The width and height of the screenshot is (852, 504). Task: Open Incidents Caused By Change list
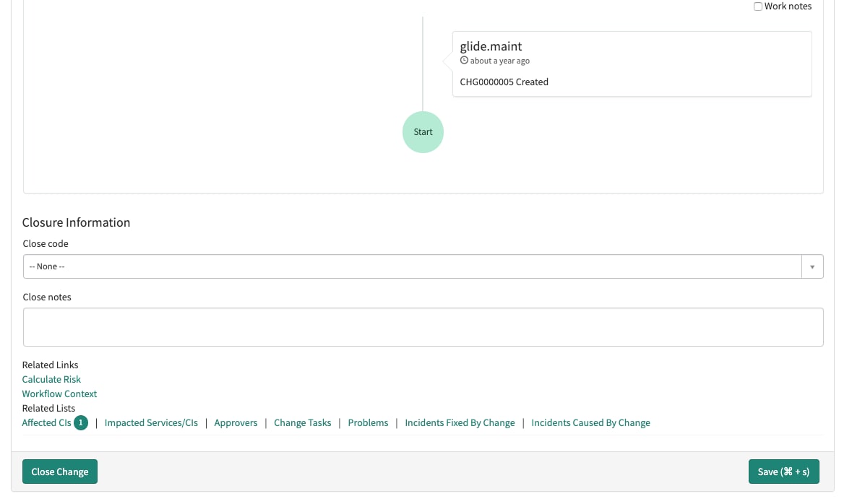pos(590,422)
